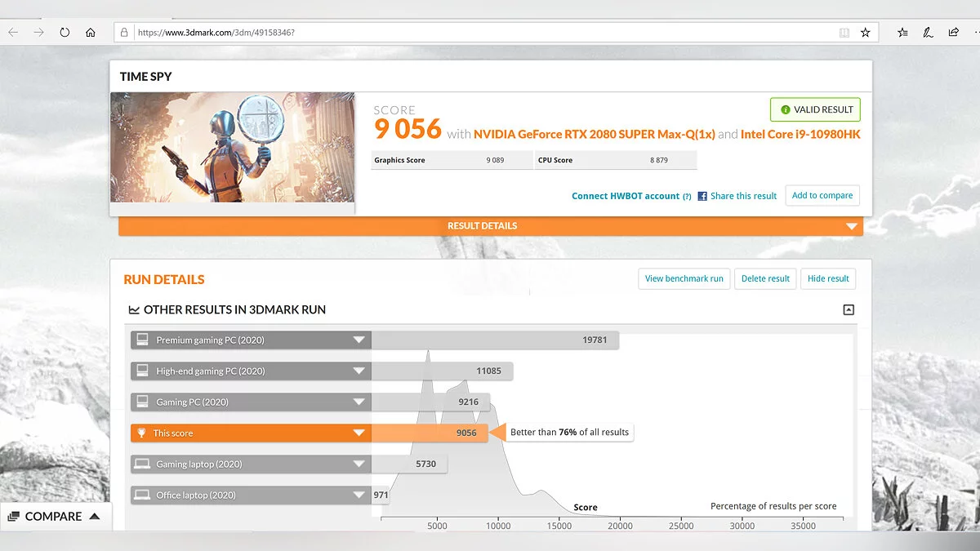Click the Hide result button
Image resolution: width=980 pixels, height=551 pixels.
click(828, 278)
